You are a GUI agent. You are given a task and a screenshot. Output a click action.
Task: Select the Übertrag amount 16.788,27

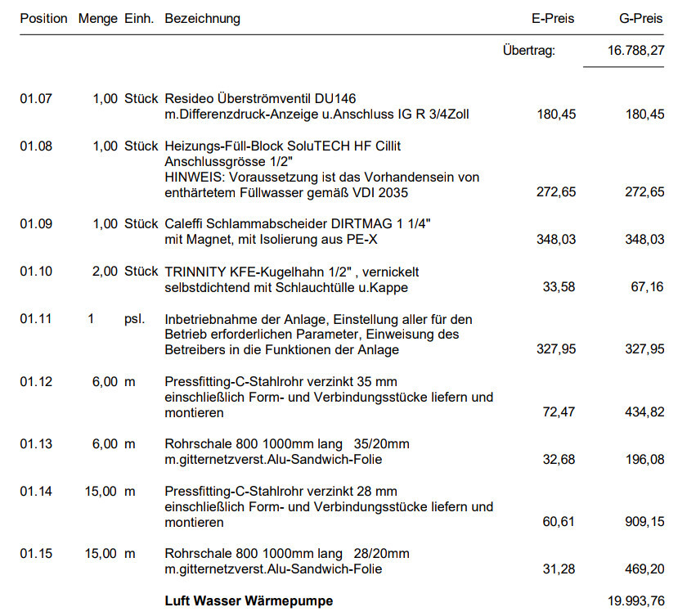click(x=635, y=51)
